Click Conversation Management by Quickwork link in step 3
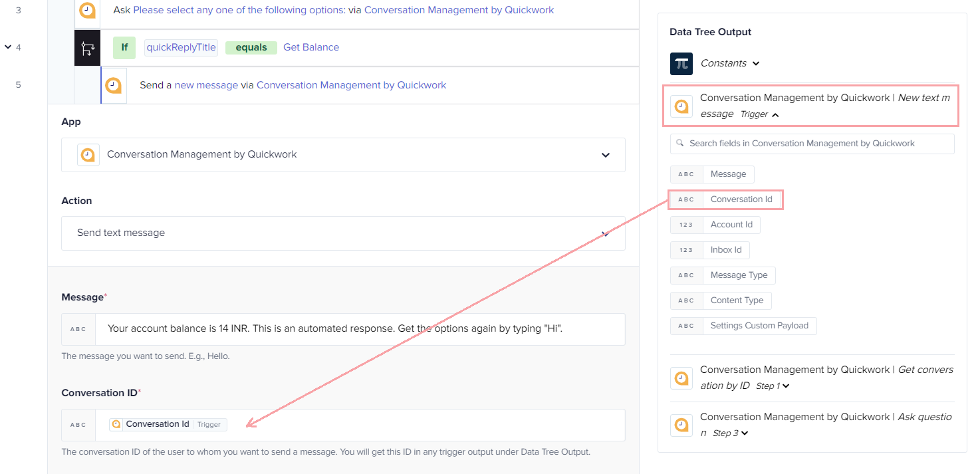The width and height of the screenshot is (980, 474). [459, 10]
